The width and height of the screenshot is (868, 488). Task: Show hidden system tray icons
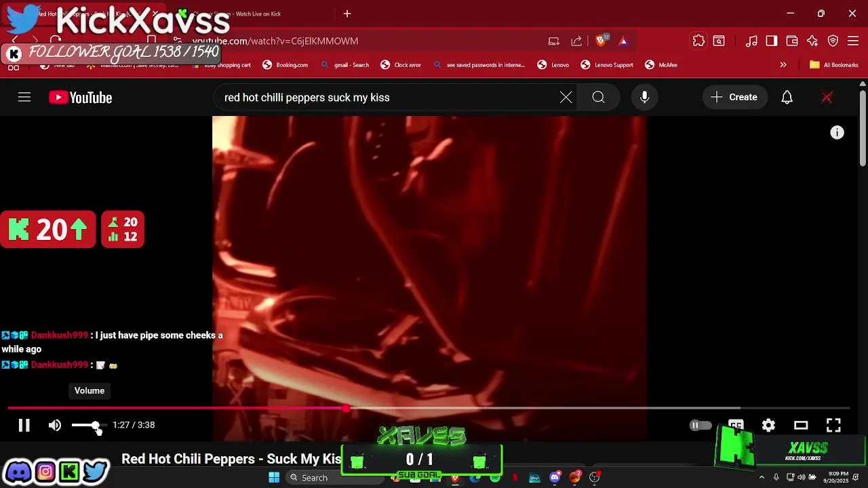[x=763, y=478]
